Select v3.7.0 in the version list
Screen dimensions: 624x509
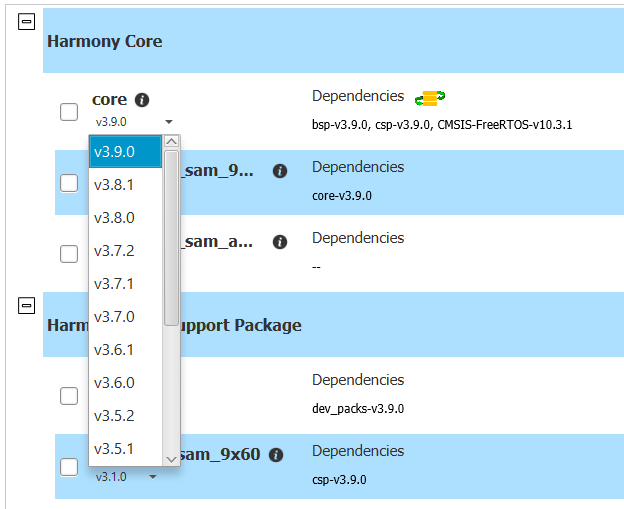tap(125, 317)
